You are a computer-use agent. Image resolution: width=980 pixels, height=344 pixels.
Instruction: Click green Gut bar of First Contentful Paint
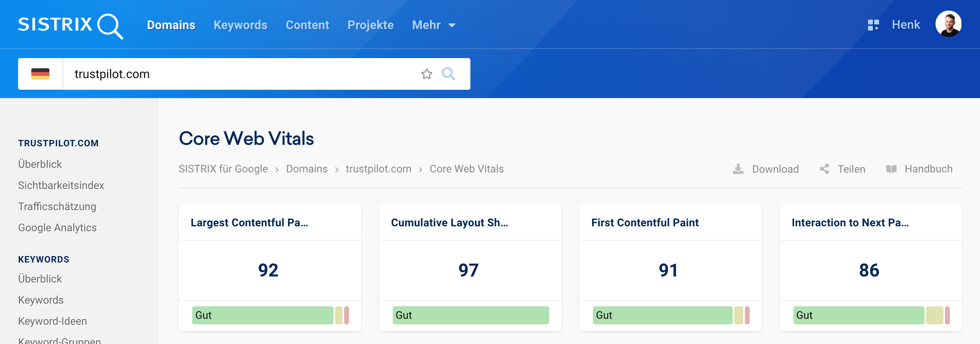662,315
